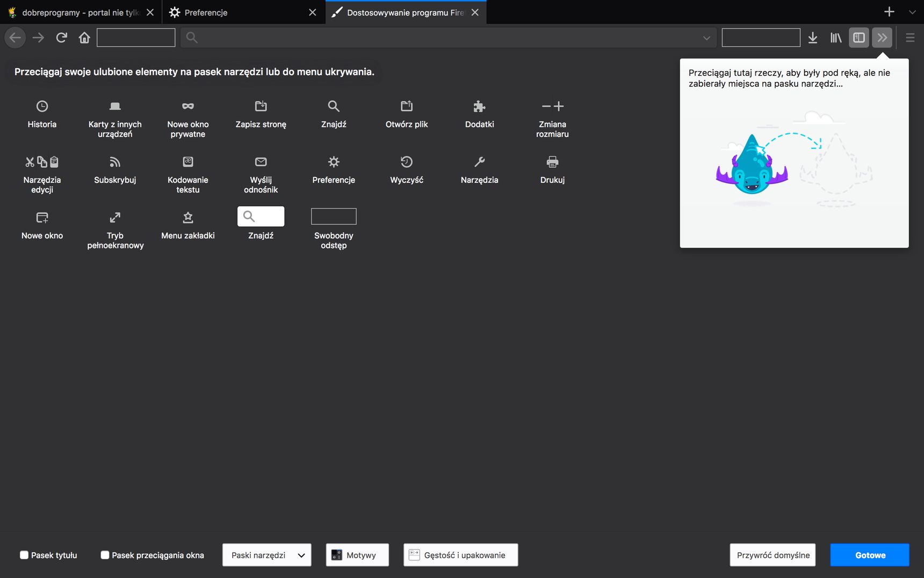Click the Historia clock icon
The height and width of the screenshot is (578, 924).
pyautogui.click(x=42, y=106)
